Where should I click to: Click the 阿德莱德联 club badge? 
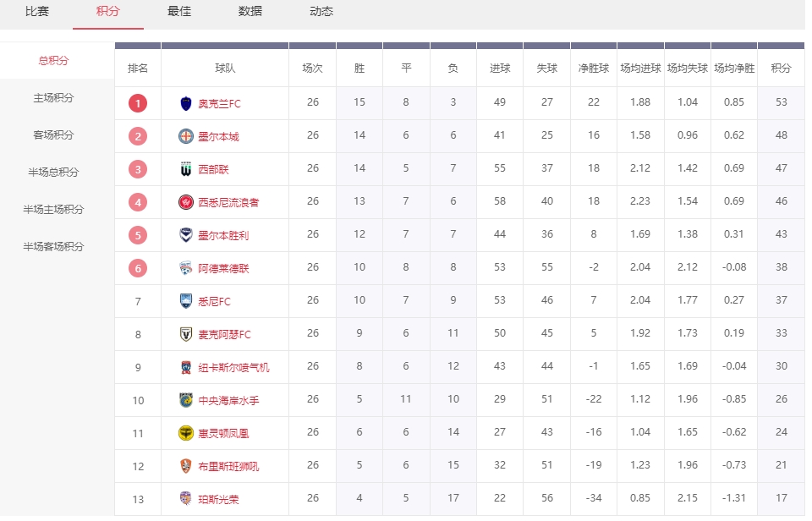[186, 268]
